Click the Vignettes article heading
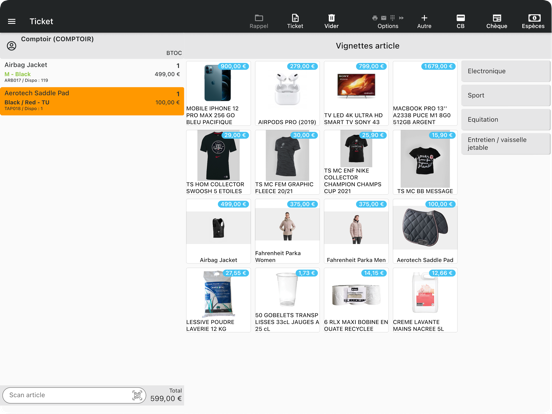Viewport: 552px width, 414px height. [367, 46]
